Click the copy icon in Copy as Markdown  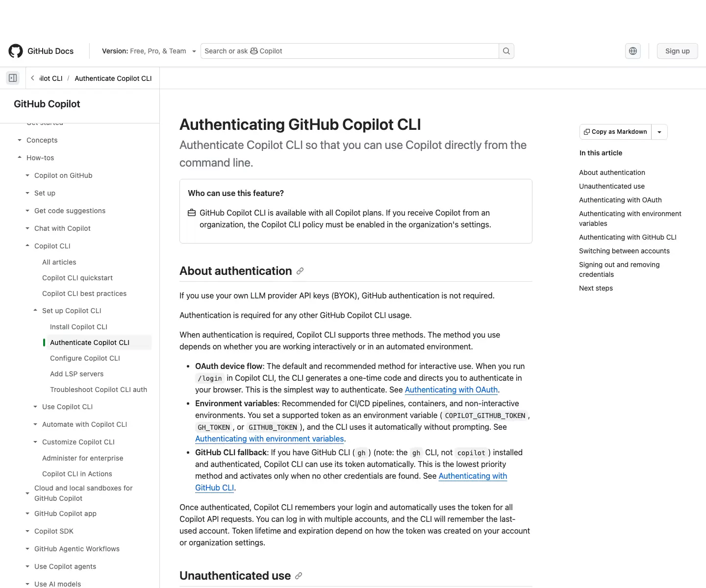587,132
